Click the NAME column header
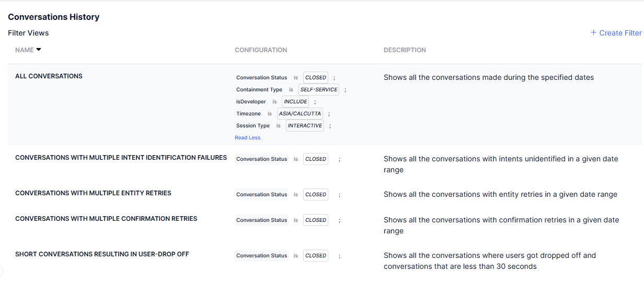 pos(24,50)
